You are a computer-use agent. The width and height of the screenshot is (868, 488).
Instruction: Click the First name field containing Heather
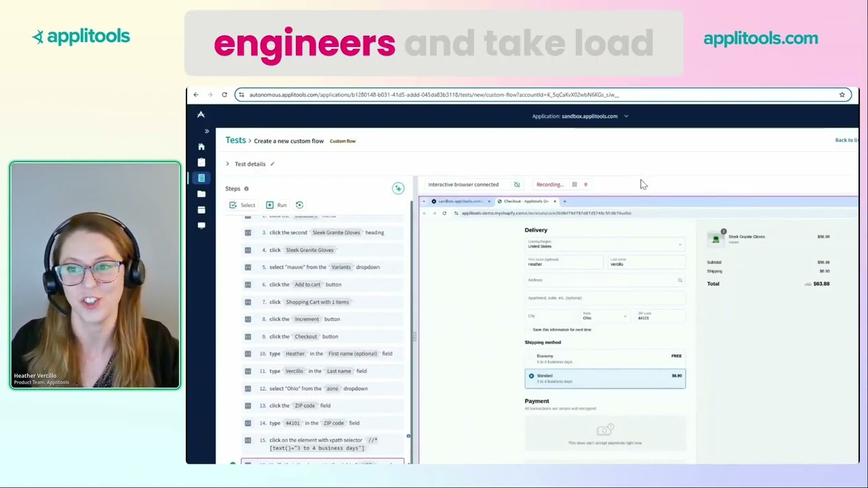564,262
